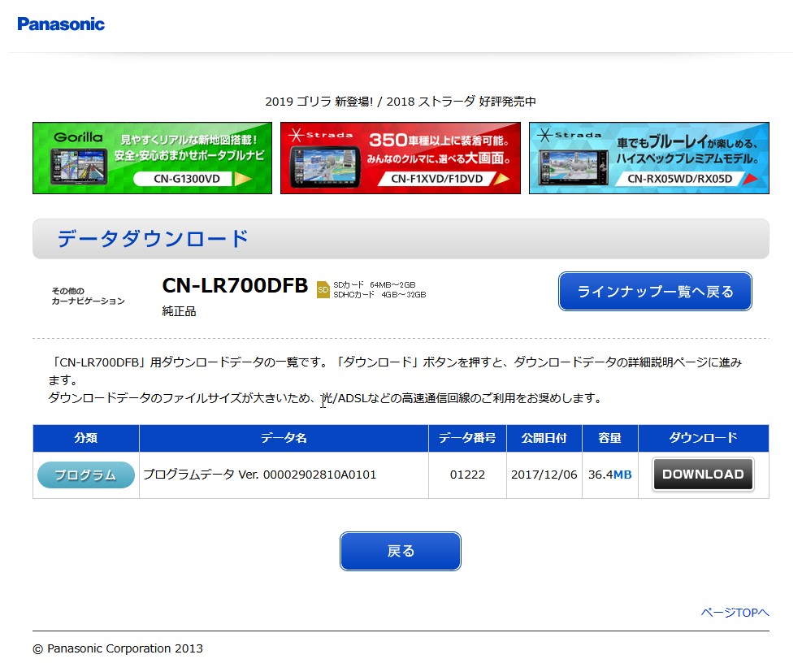802x672 pixels.
Task: Click the date 2017/12/06 cell
Action: click(x=544, y=475)
